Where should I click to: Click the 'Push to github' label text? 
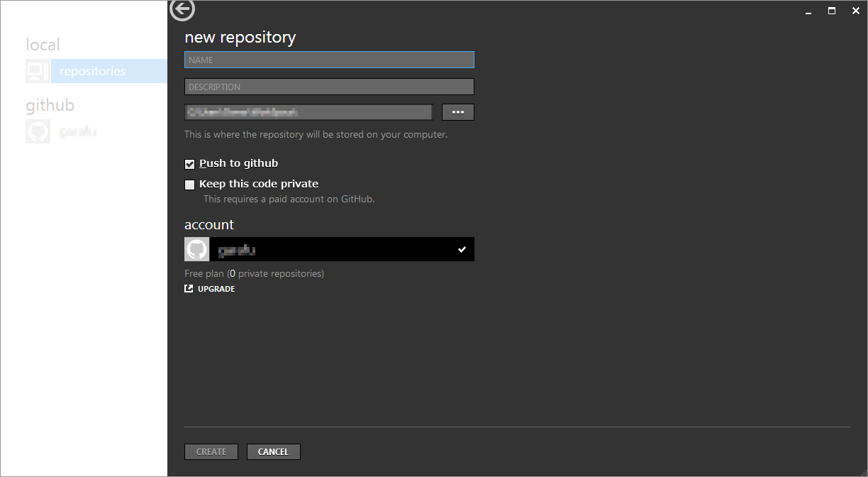coord(238,163)
